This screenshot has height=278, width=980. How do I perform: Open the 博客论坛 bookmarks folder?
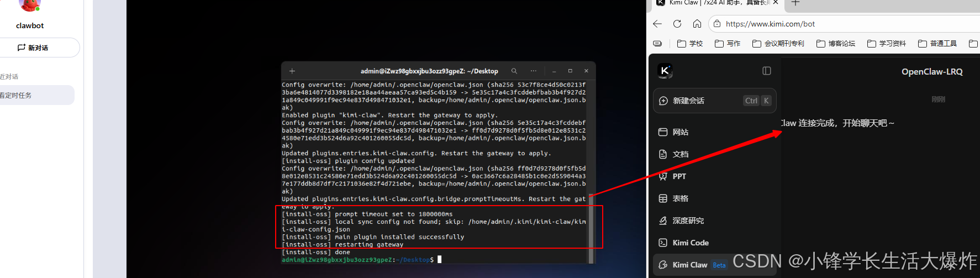[836, 44]
